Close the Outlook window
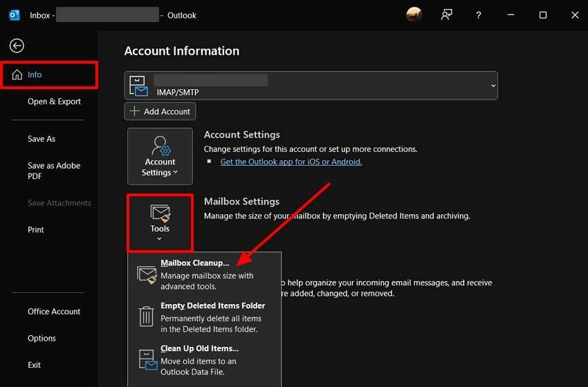Screen dimensions: 588x387 575,15
